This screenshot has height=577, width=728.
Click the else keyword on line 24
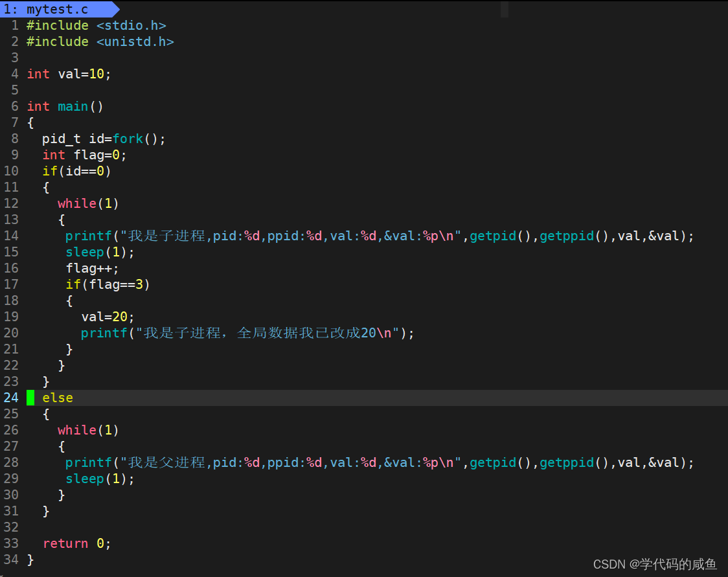pos(58,398)
